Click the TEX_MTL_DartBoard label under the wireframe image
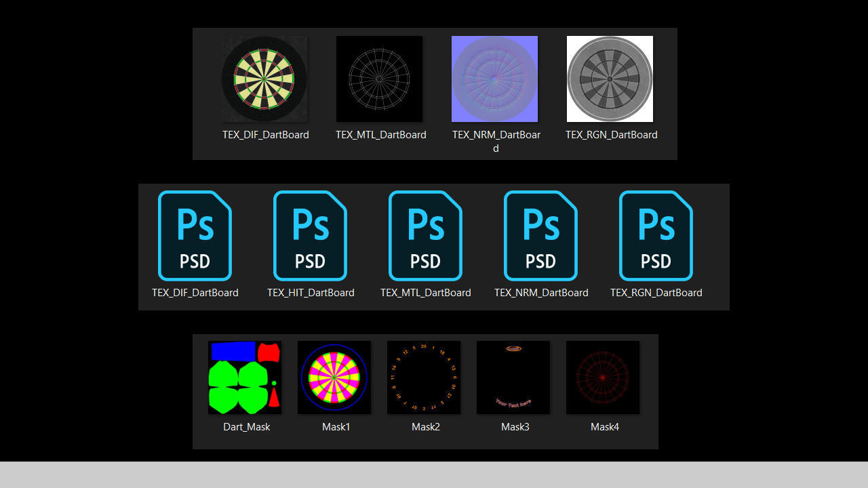868x488 pixels. tap(381, 135)
